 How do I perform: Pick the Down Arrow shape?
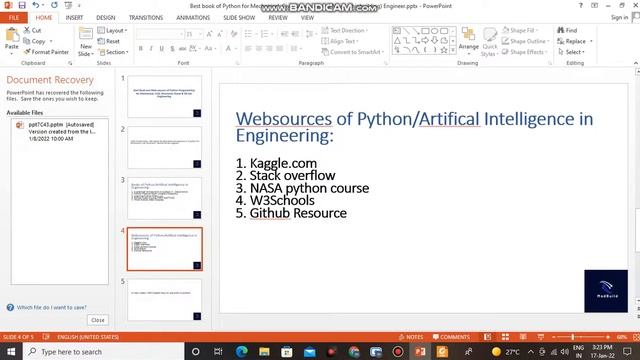434,40
